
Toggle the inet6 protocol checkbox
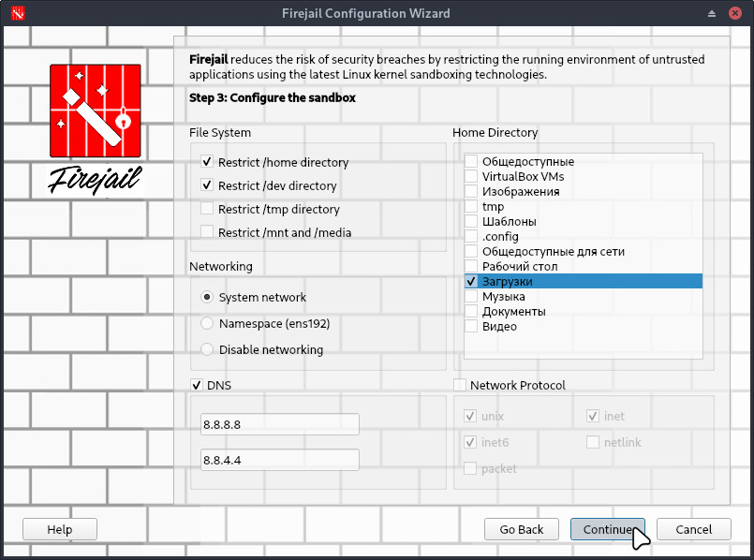pos(470,442)
